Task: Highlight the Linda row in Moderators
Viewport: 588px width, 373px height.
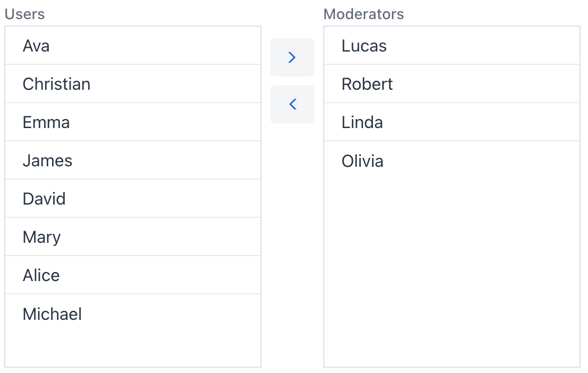Action: point(451,122)
